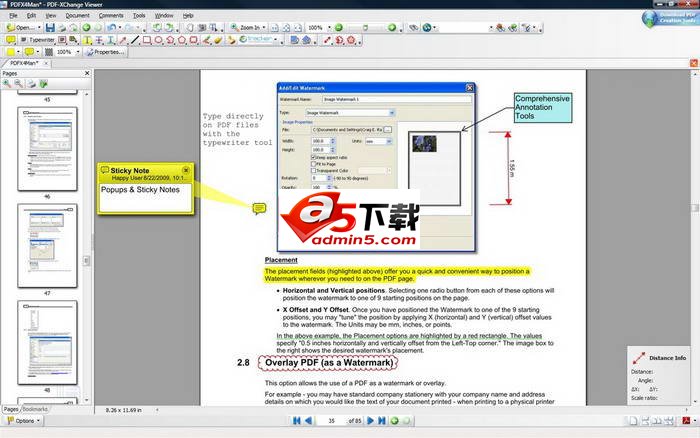The image size is (700, 438).
Task: Open the zoom percentage dropdown in main toolbar
Action: (329, 28)
